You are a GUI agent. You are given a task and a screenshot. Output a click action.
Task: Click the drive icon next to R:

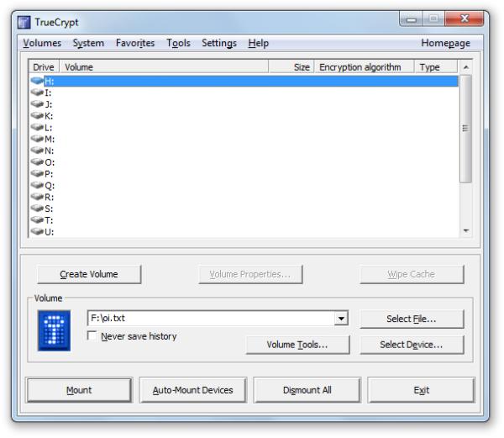point(37,197)
